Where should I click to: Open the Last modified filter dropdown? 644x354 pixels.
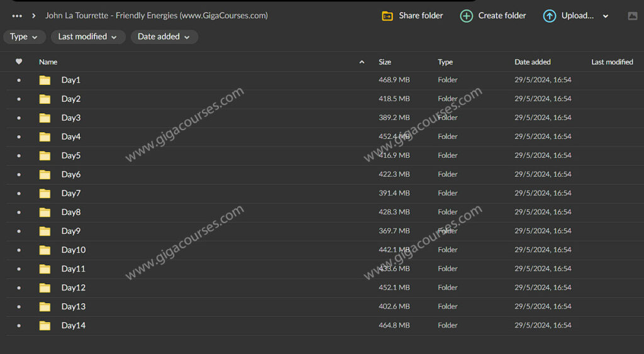(x=87, y=37)
